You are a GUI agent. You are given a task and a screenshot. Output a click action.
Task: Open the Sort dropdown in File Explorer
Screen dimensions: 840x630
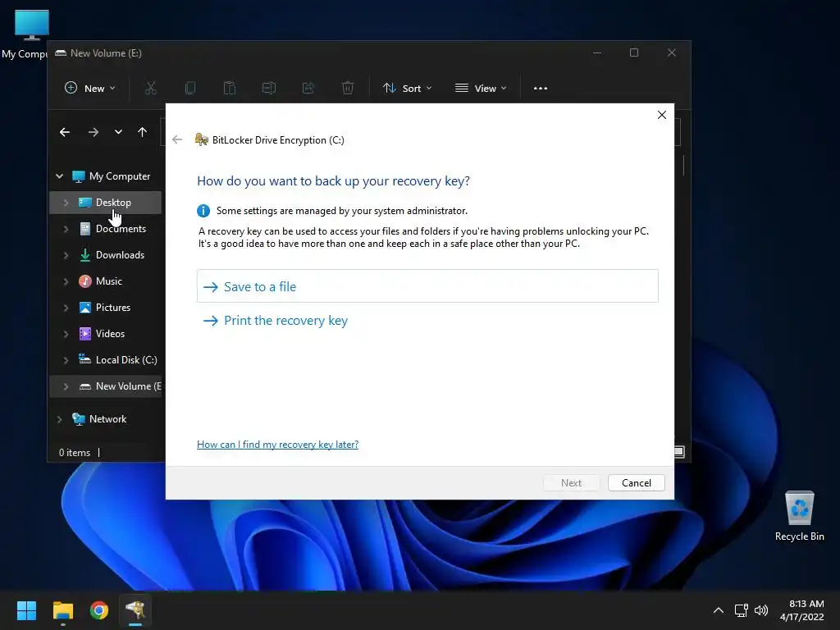[x=407, y=89]
